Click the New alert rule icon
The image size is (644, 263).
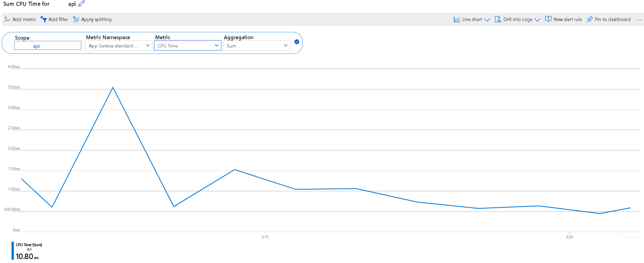click(x=548, y=19)
